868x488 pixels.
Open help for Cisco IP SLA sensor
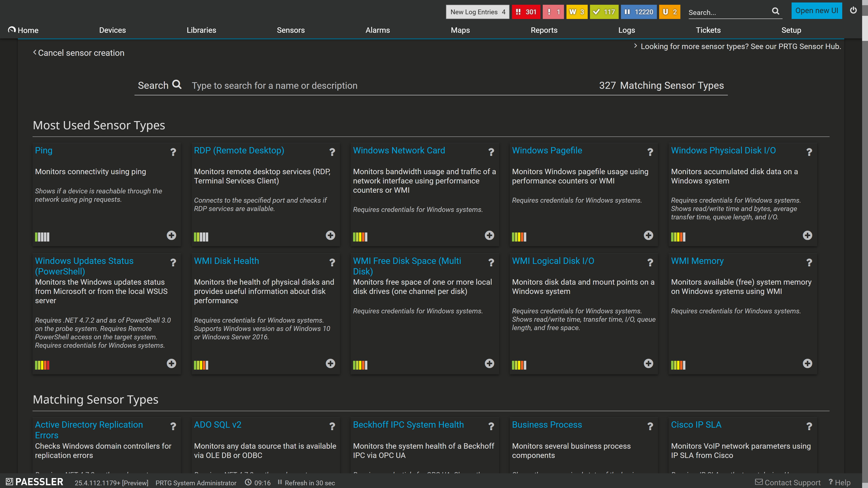pos(809,427)
